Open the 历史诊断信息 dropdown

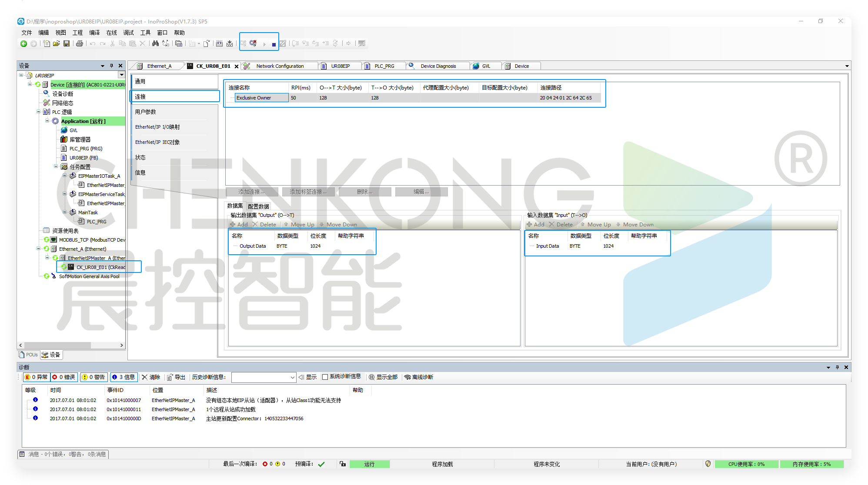(292, 377)
